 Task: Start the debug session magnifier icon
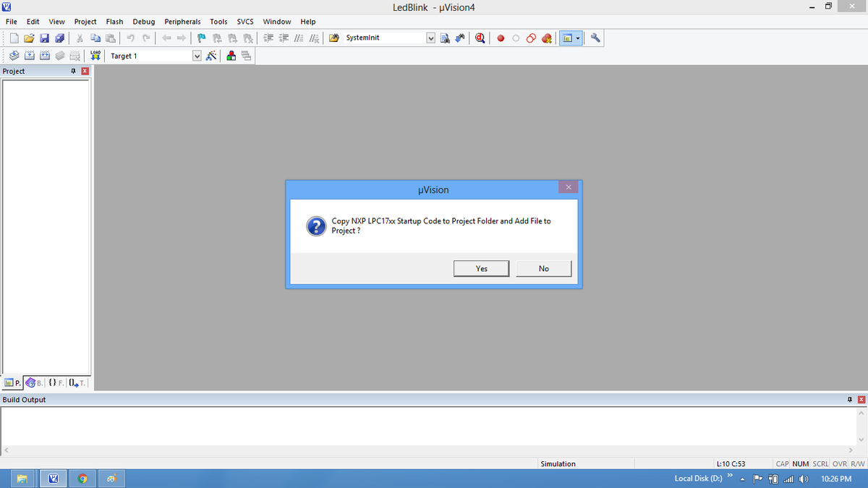(481, 38)
